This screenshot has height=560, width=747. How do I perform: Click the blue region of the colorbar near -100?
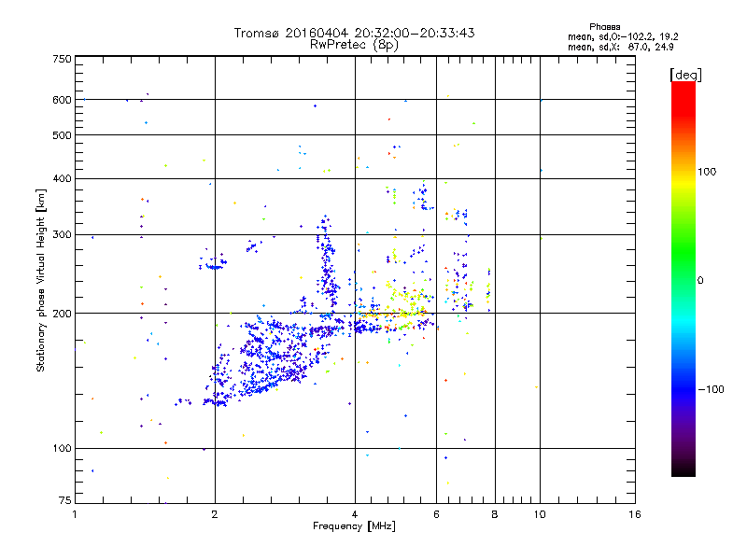click(684, 388)
